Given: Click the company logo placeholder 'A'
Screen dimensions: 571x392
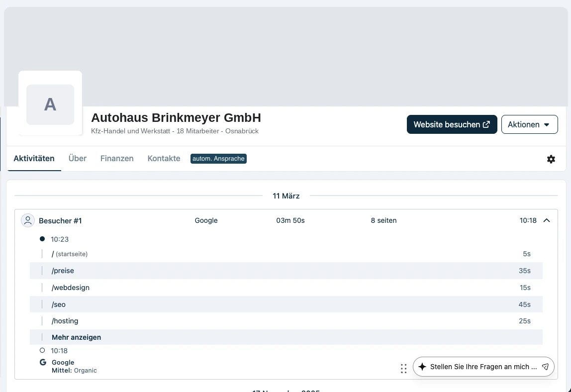Looking at the screenshot, I should tap(50, 104).
